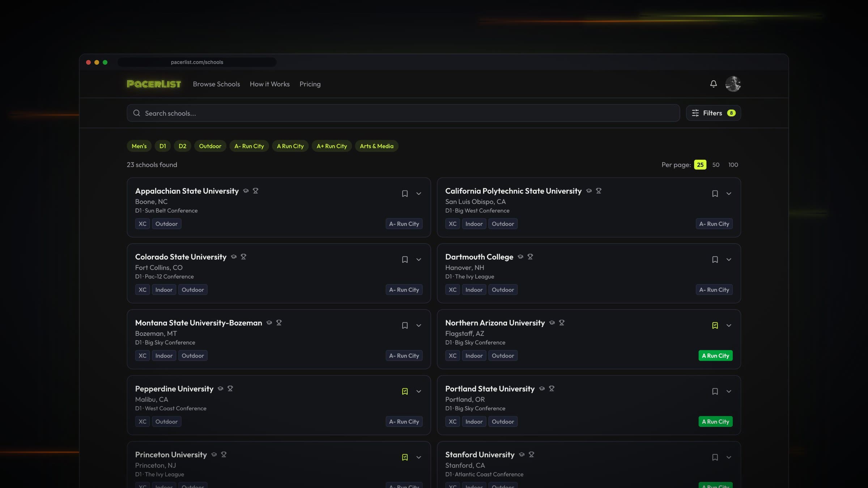Click the PacerList logo
The height and width of the screenshot is (488, 868).
[154, 84]
